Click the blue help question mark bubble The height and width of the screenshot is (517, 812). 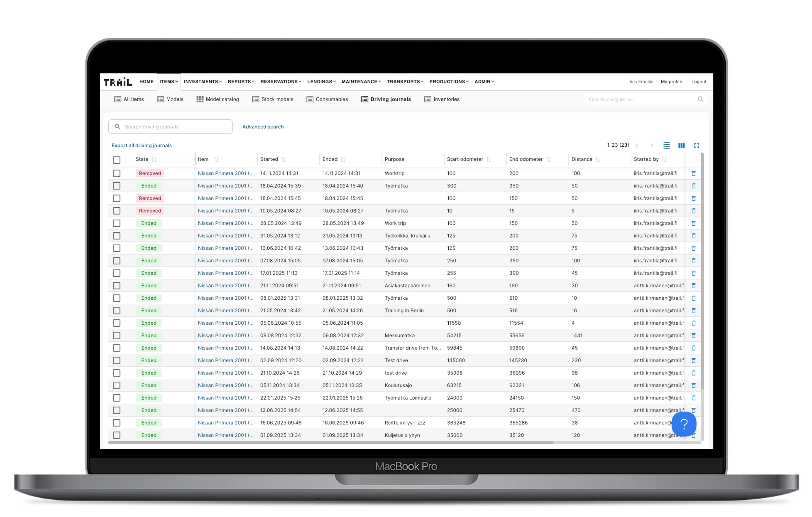click(684, 424)
